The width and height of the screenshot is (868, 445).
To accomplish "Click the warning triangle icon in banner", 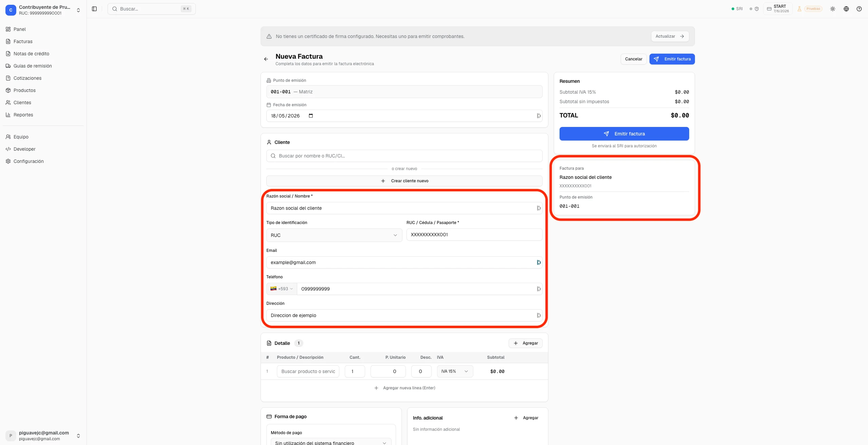I will point(269,36).
